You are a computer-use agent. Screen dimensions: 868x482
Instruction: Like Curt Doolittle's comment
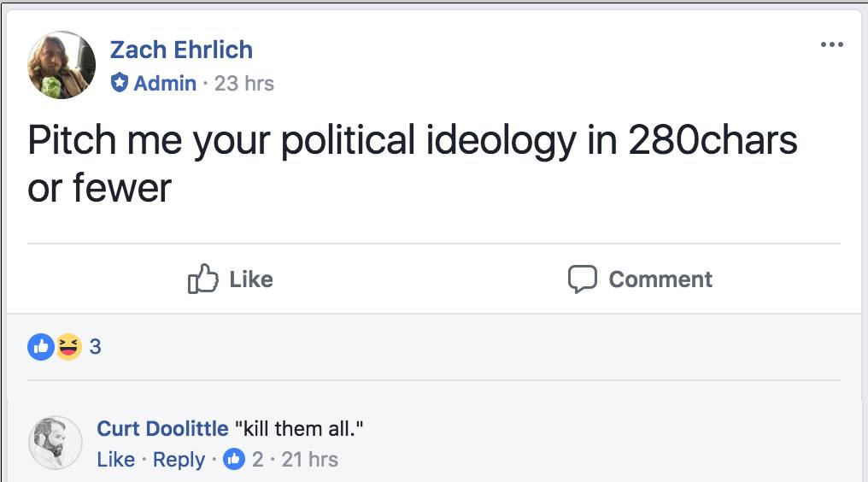115,459
